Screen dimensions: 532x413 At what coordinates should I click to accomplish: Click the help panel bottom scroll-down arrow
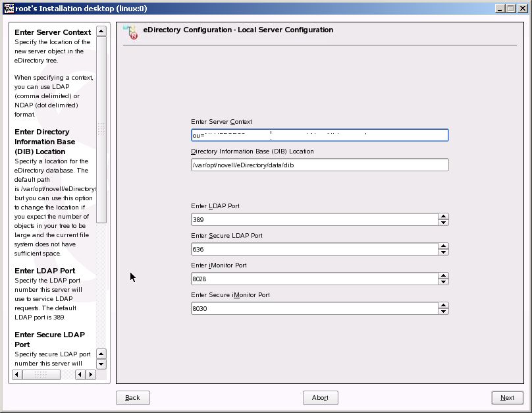tap(101, 364)
